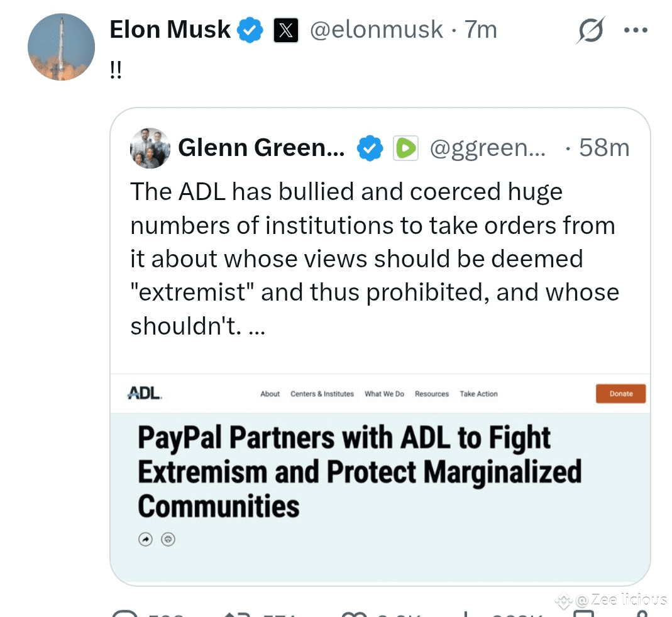Click the X affiliate badge
The width and height of the screenshot is (672, 617).
(x=286, y=30)
